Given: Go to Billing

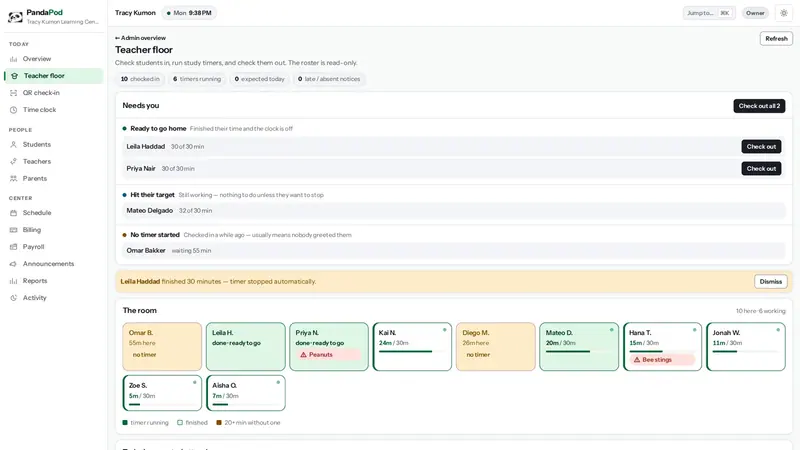Looking at the screenshot, I should 54,230.
